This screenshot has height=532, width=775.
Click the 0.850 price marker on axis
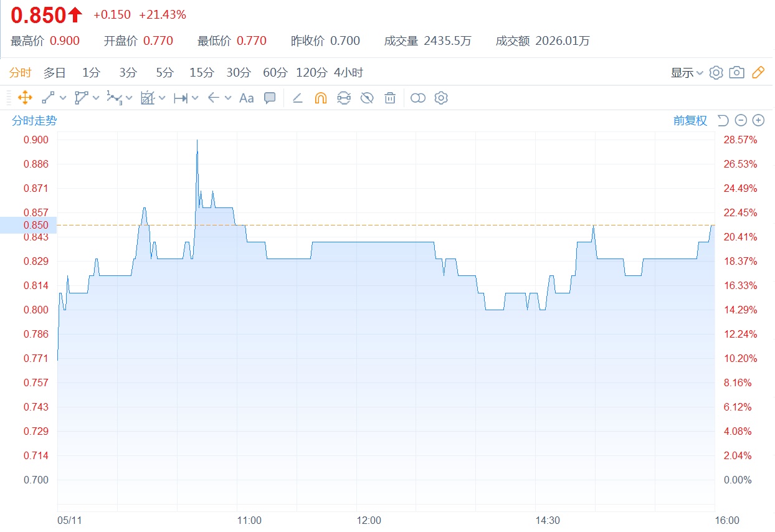pyautogui.click(x=28, y=225)
